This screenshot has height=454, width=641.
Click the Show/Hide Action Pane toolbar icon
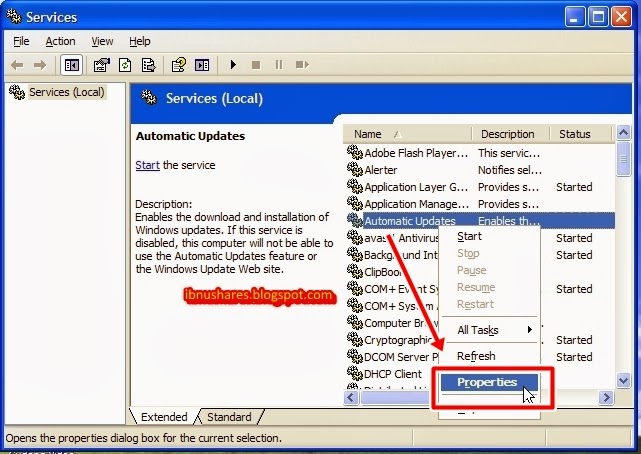202,65
